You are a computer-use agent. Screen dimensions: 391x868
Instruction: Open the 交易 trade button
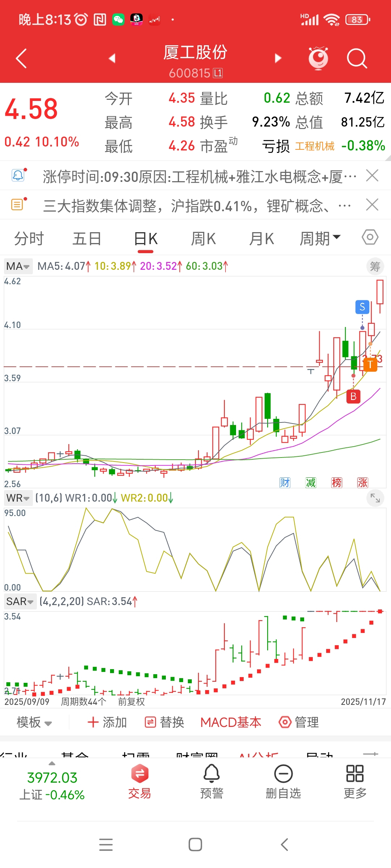pyautogui.click(x=140, y=782)
